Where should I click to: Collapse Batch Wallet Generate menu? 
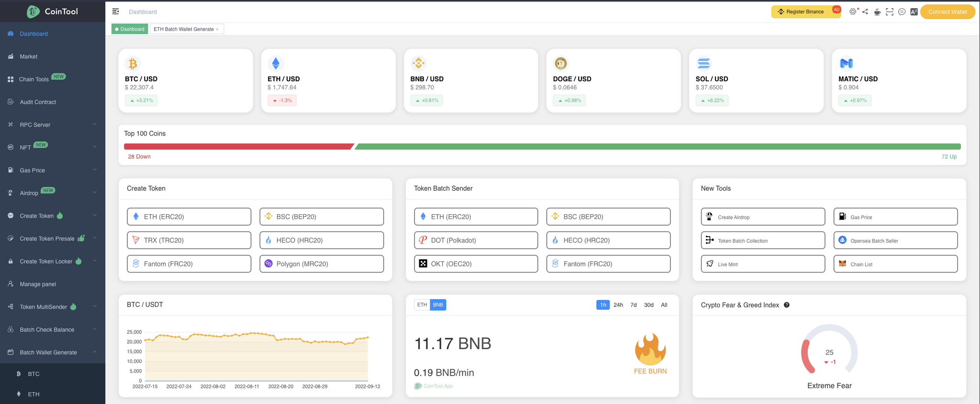pos(53,352)
